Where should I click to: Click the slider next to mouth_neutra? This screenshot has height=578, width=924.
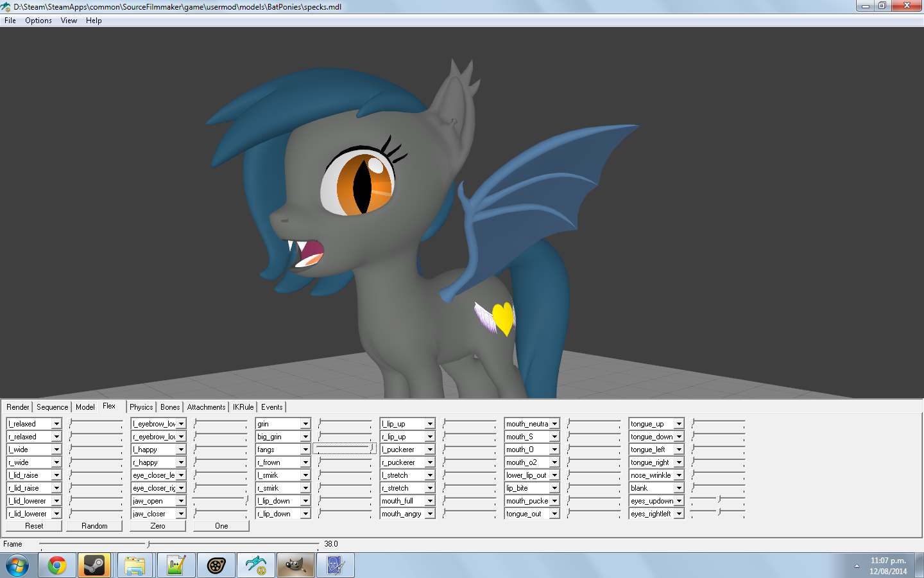tap(594, 423)
